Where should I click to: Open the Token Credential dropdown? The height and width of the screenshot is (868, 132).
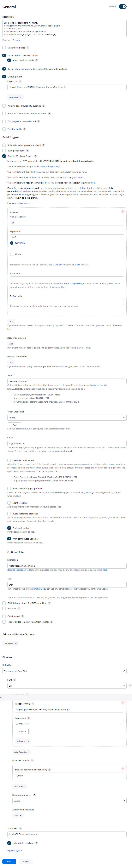click(x=67, y=417)
